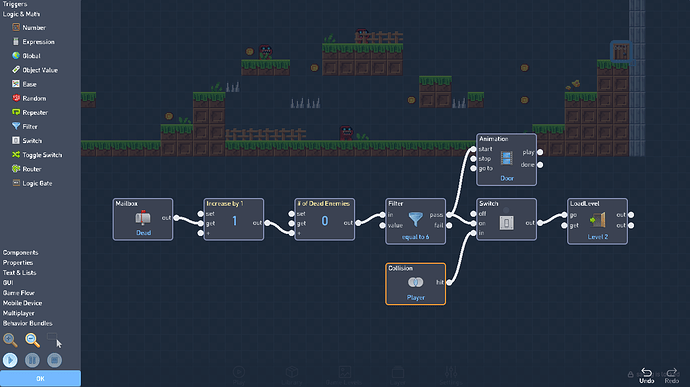690x387 pixels.
Task: Undo the last action
Action: pos(646,376)
